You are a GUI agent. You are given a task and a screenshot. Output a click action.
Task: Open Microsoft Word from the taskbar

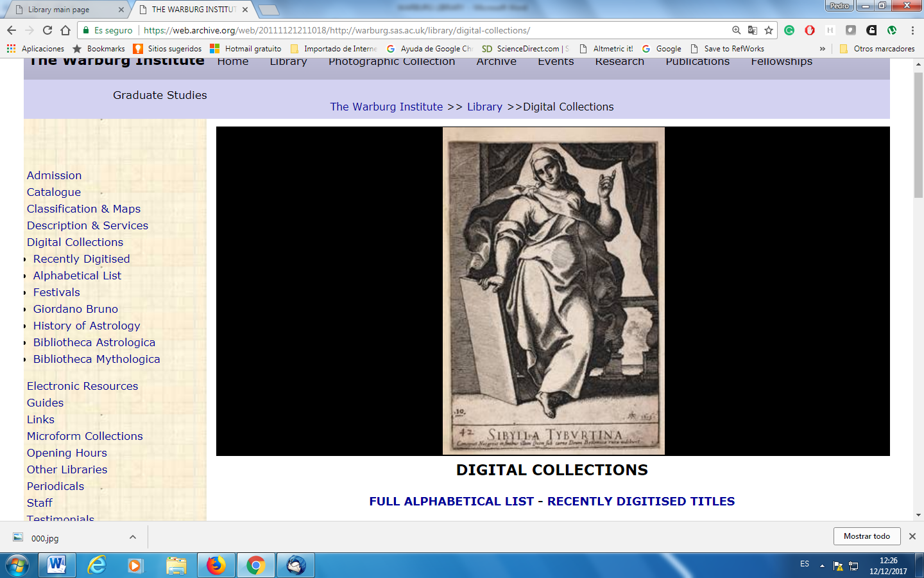point(56,565)
